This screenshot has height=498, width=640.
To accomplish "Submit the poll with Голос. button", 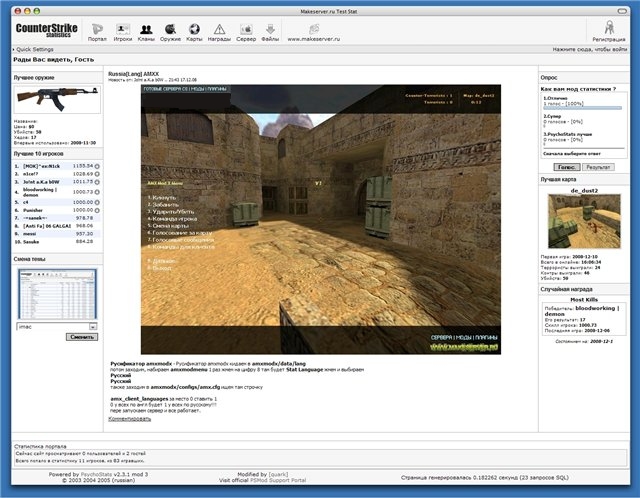I will [567, 167].
